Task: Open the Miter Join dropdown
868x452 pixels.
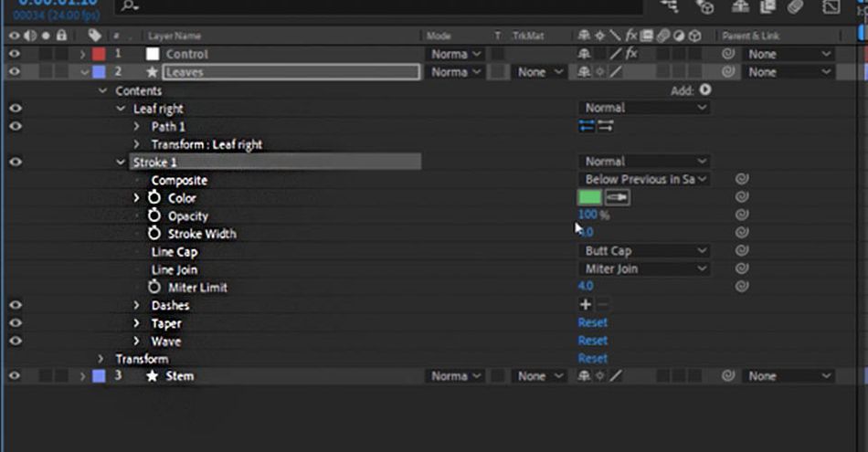Action: 645,268
